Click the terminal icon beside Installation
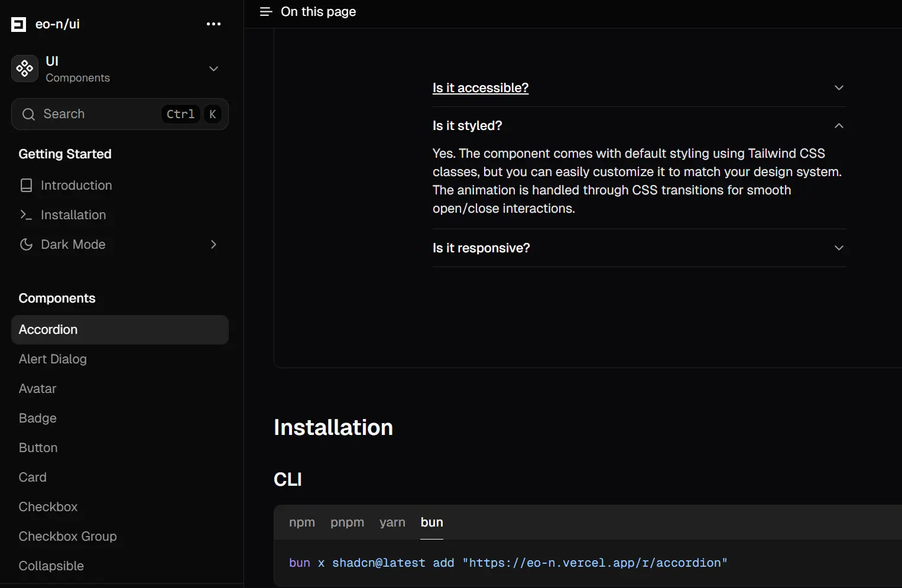The image size is (902, 588). pyautogui.click(x=26, y=215)
